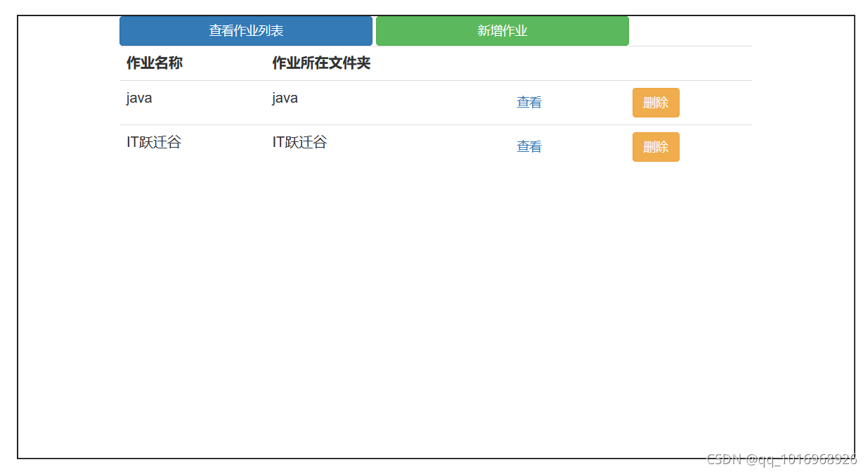This screenshot has height=474, width=868.
Task: Click the 作业所在文件夹 column header
Action: pyautogui.click(x=320, y=63)
